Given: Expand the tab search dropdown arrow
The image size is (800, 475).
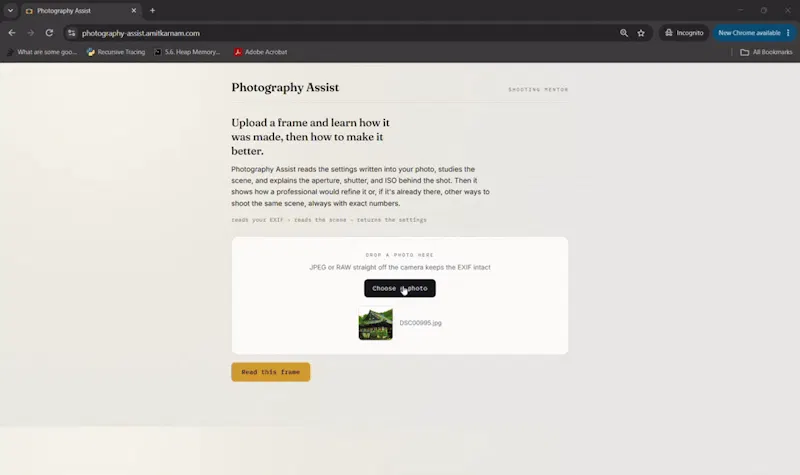Looking at the screenshot, I should 10,10.
